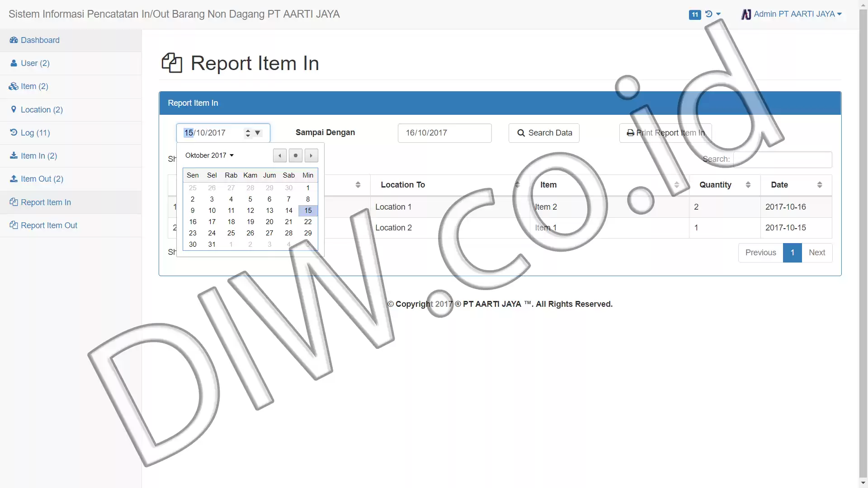Go to next month in calendar
868x488 pixels.
(x=311, y=155)
